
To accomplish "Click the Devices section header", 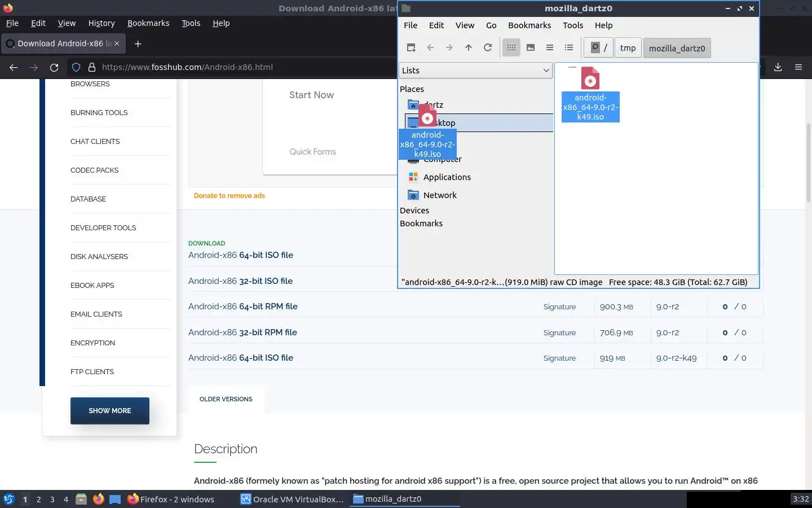I will [414, 211].
